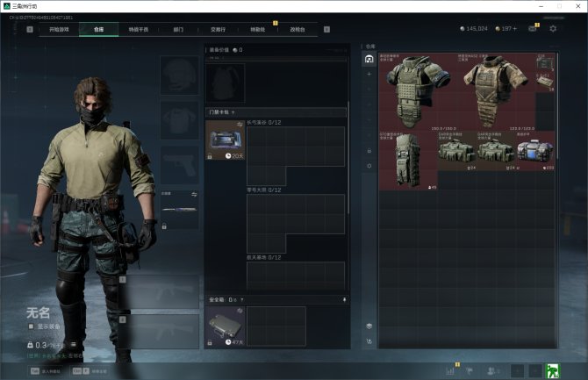Click the empty body armor equipment slot

tap(180, 120)
